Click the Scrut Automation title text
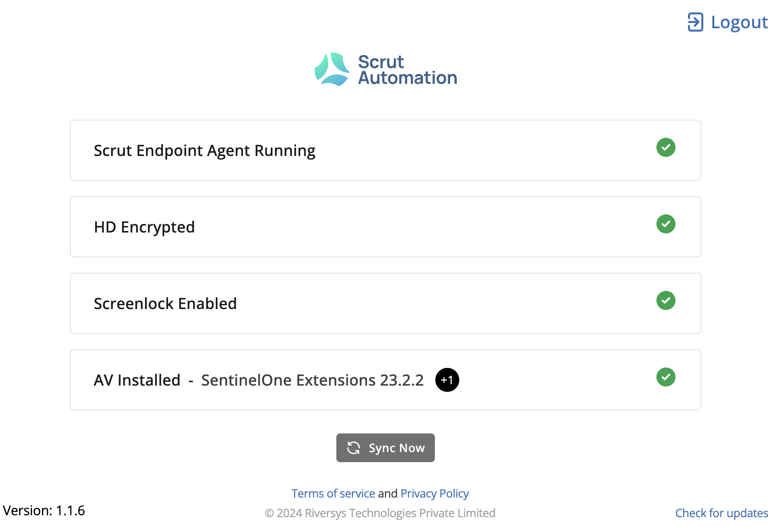The width and height of the screenshot is (776, 532). coord(407,70)
